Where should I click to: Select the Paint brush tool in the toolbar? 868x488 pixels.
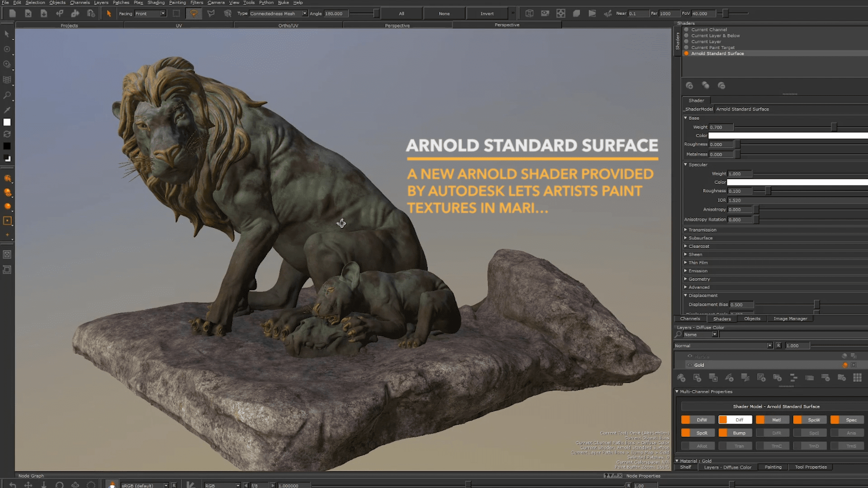click(8, 179)
